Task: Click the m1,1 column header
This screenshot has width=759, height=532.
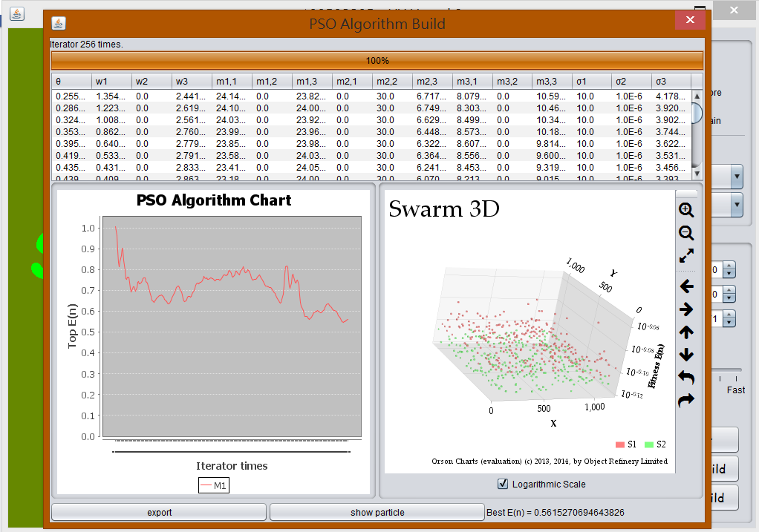Action: pyautogui.click(x=231, y=81)
